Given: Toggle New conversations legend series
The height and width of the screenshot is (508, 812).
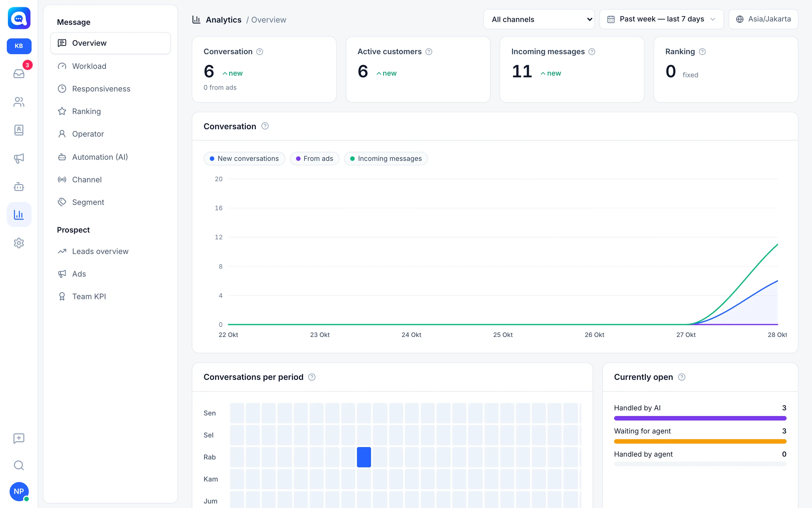Looking at the screenshot, I should click(244, 159).
